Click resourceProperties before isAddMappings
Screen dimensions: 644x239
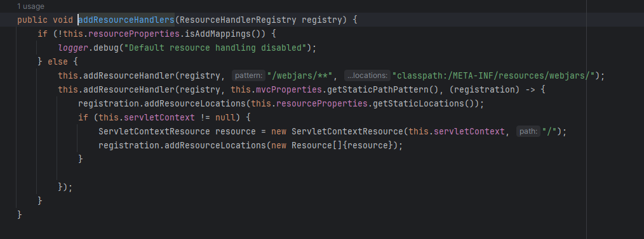[134, 34]
